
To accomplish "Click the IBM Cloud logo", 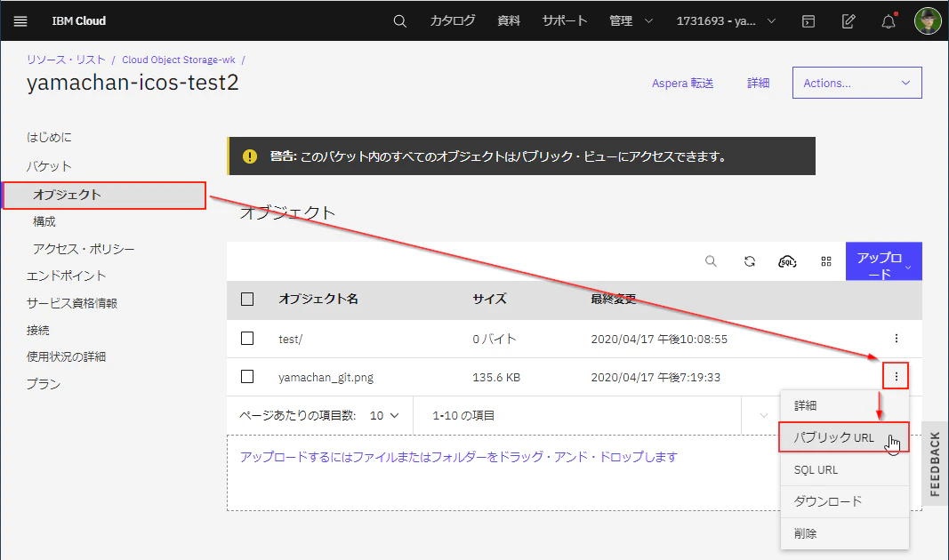I will [78, 21].
